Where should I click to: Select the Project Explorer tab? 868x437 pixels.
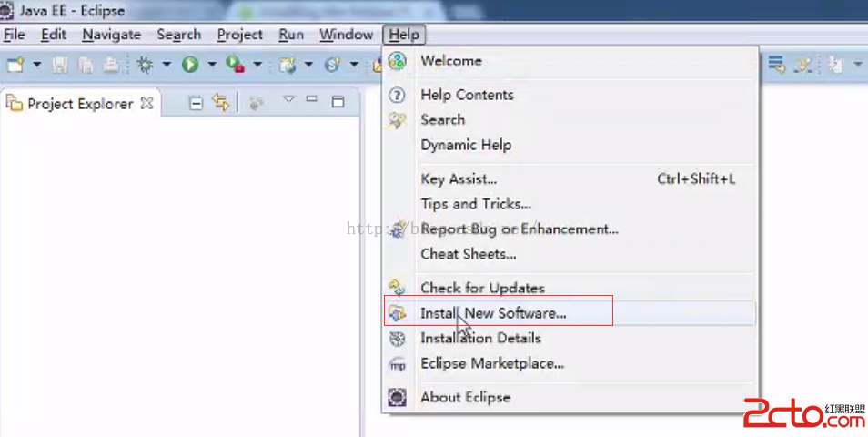[x=80, y=104]
